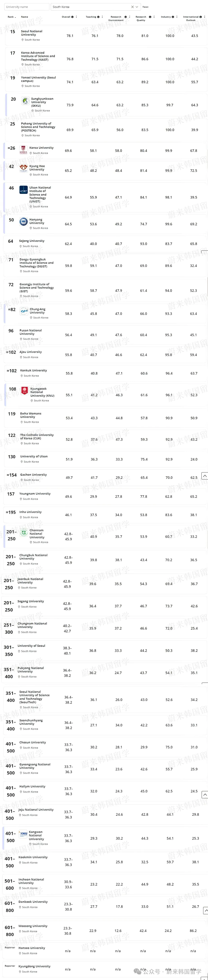Open Sungkyunkwan University logo

point(25,101)
